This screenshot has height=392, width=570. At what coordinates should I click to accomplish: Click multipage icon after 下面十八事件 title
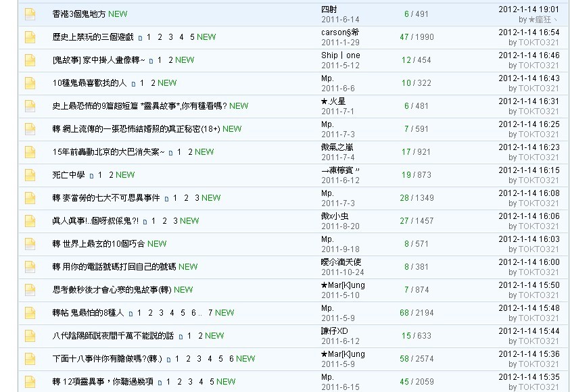point(168,360)
